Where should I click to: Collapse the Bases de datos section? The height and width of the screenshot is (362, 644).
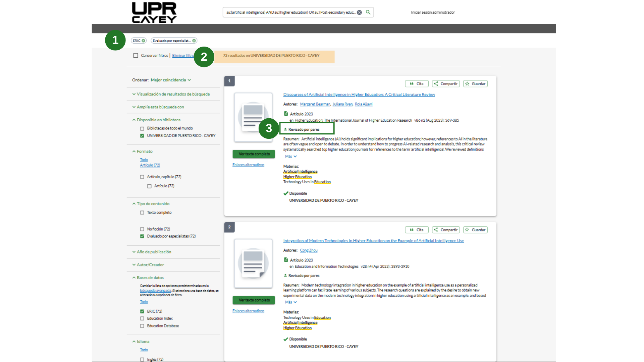pos(150,278)
